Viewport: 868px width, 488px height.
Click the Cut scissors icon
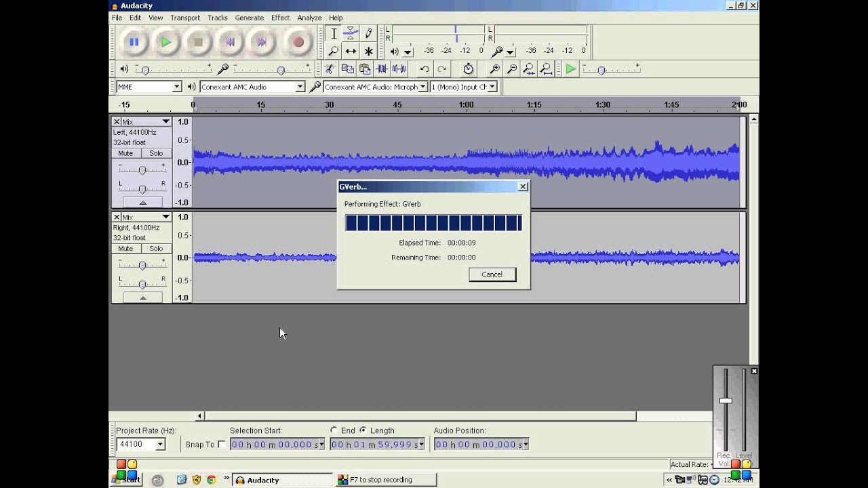(x=330, y=68)
